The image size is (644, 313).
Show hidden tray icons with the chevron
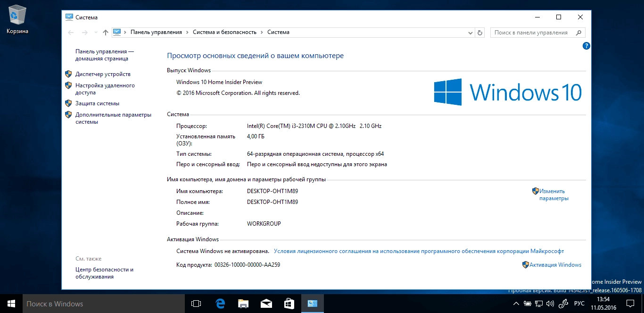click(516, 304)
